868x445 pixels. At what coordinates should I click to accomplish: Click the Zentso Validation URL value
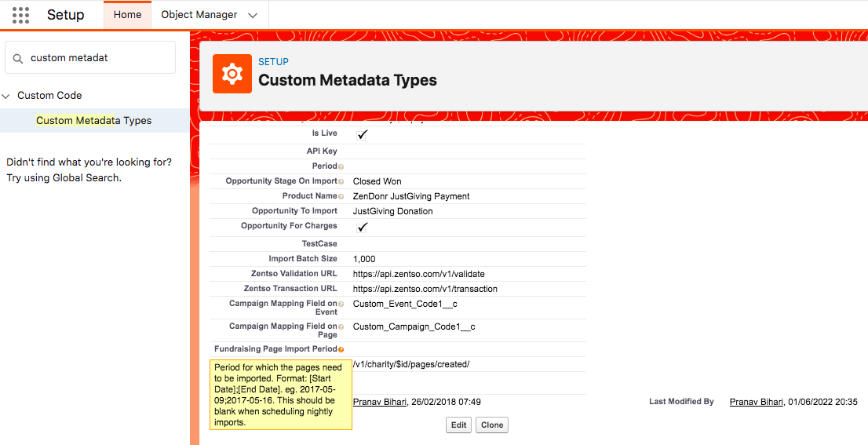(x=419, y=274)
